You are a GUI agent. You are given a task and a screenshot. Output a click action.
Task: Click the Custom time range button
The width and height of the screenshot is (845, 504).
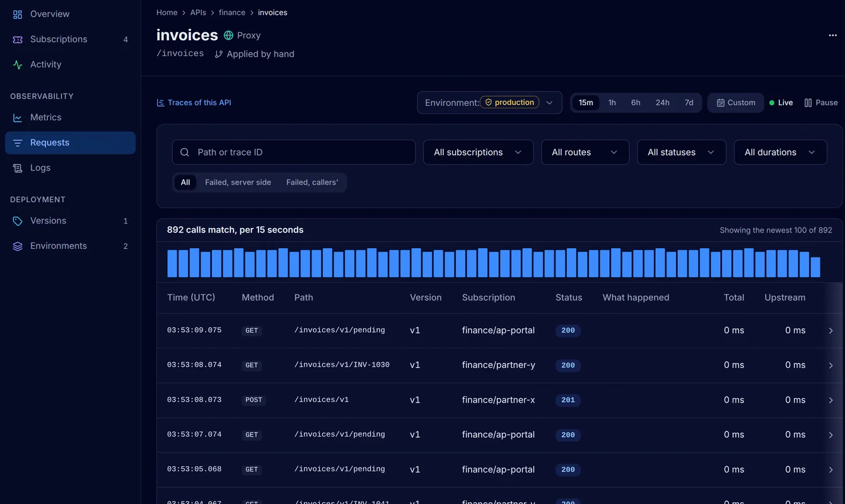735,103
